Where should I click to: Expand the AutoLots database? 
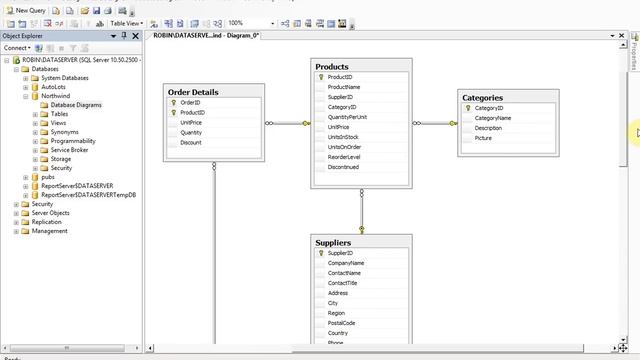[26, 87]
